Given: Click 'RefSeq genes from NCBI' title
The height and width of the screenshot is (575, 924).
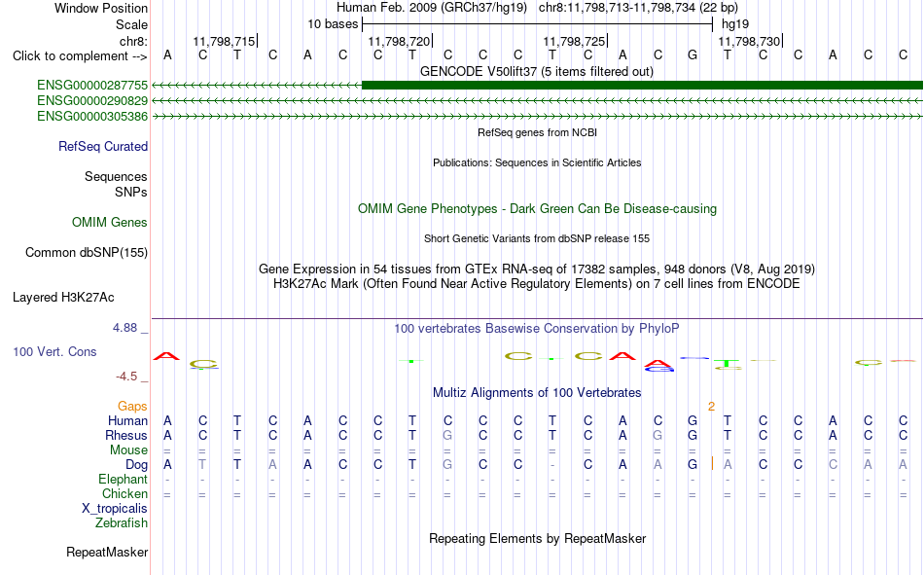Looking at the screenshot, I should [537, 132].
